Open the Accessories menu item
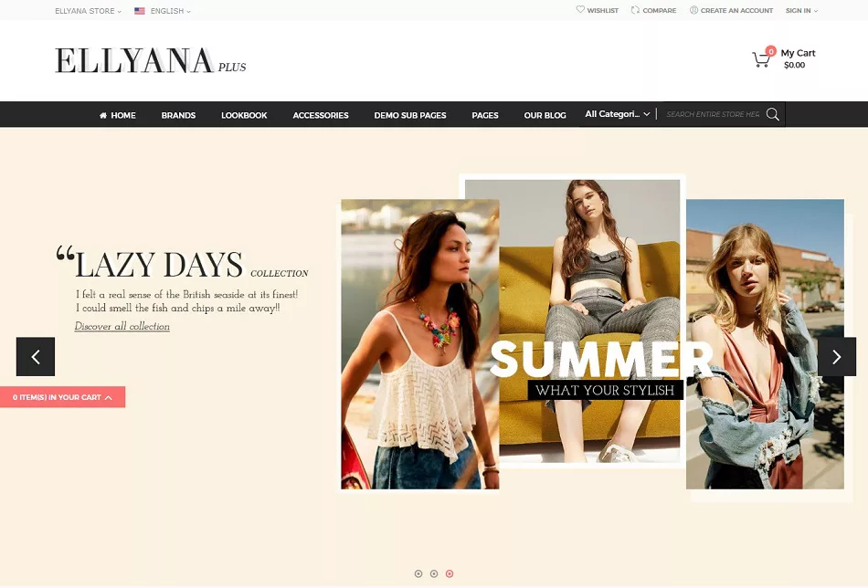 click(321, 115)
